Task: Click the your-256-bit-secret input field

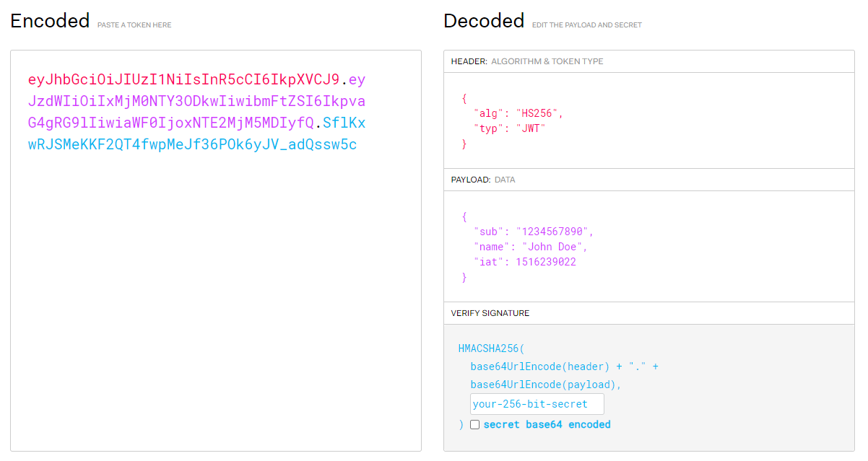Action: 537,404
